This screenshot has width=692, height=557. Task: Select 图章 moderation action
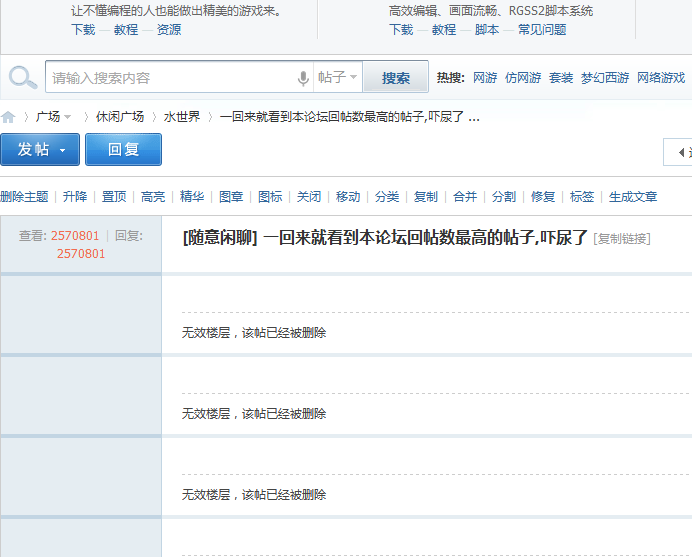pos(231,196)
